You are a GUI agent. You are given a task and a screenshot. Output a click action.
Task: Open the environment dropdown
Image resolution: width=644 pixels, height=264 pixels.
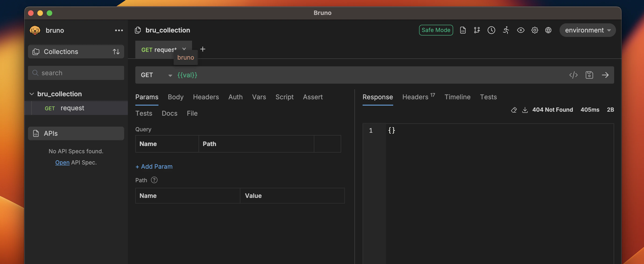click(587, 30)
